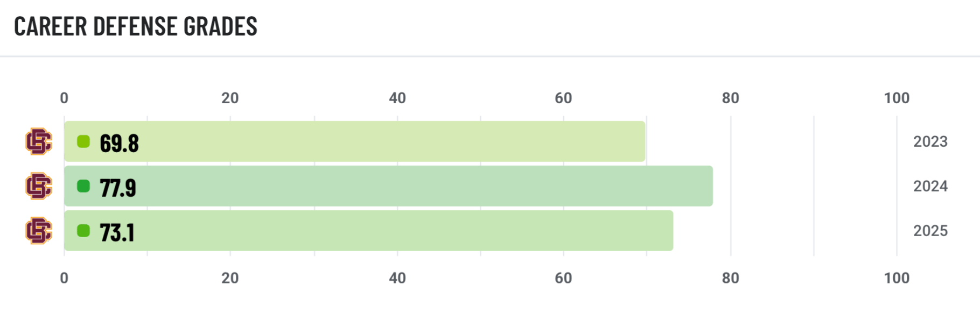The height and width of the screenshot is (313, 980).
Task: Select the 77.9 grade bar
Action: tap(389, 186)
